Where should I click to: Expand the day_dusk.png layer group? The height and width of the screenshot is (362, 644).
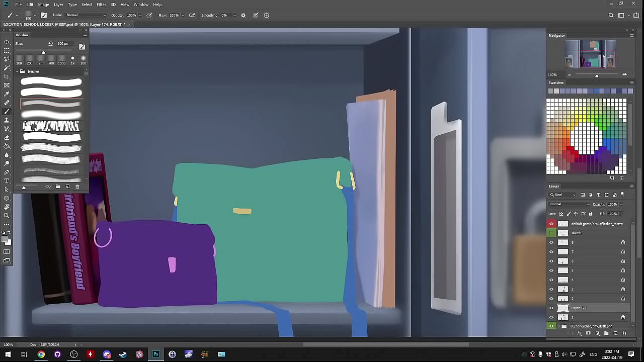(x=558, y=326)
